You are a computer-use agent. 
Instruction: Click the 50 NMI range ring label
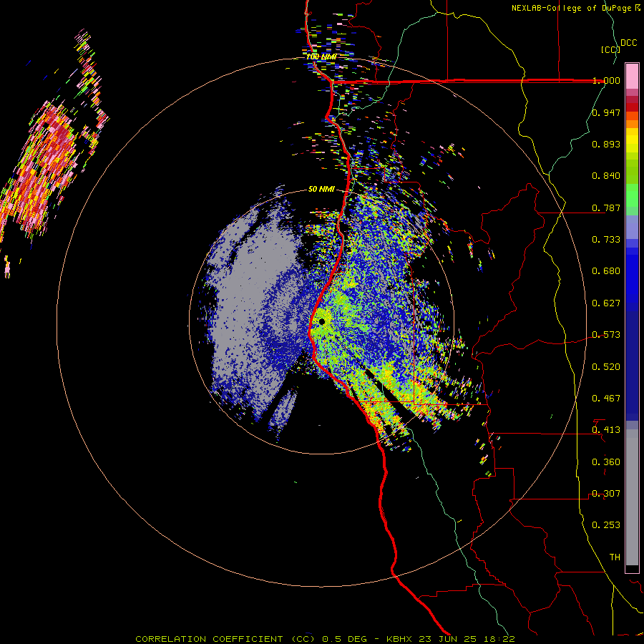321,190
